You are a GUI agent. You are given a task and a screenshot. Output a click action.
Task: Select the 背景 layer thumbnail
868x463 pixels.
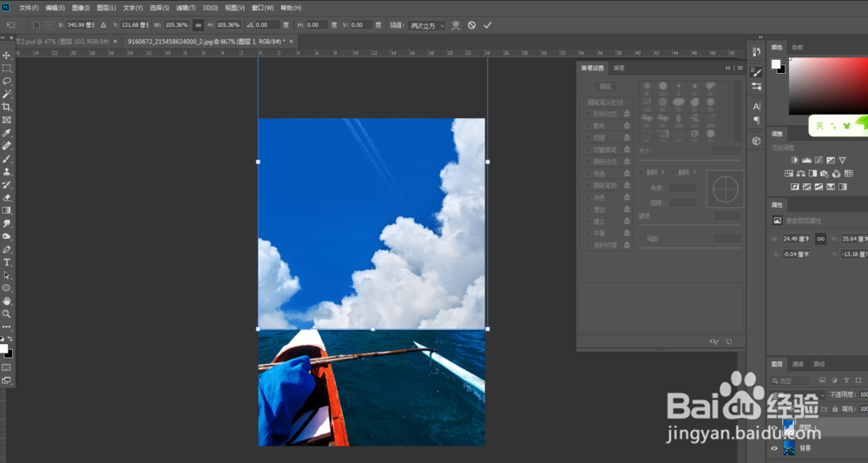[x=789, y=448]
